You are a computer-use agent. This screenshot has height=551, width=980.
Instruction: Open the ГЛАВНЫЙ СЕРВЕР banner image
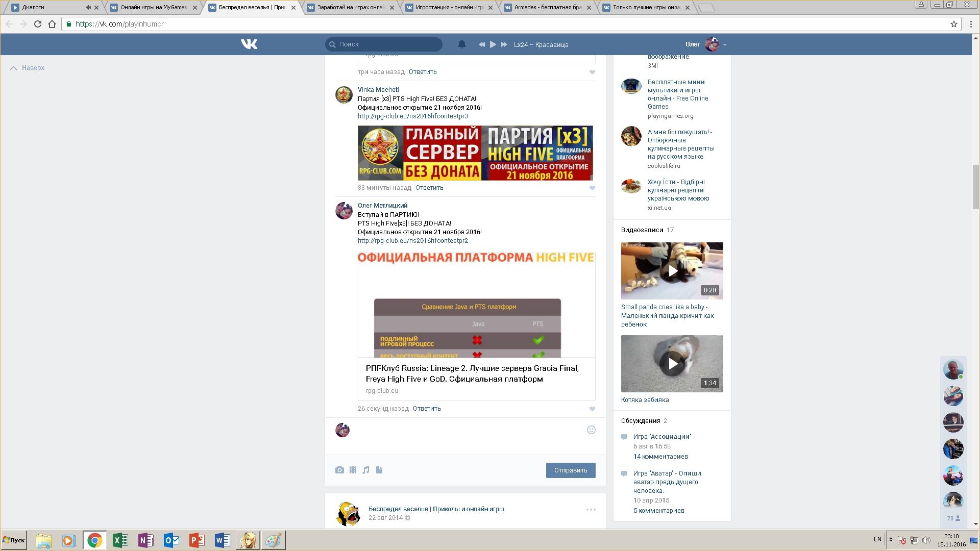coord(475,153)
